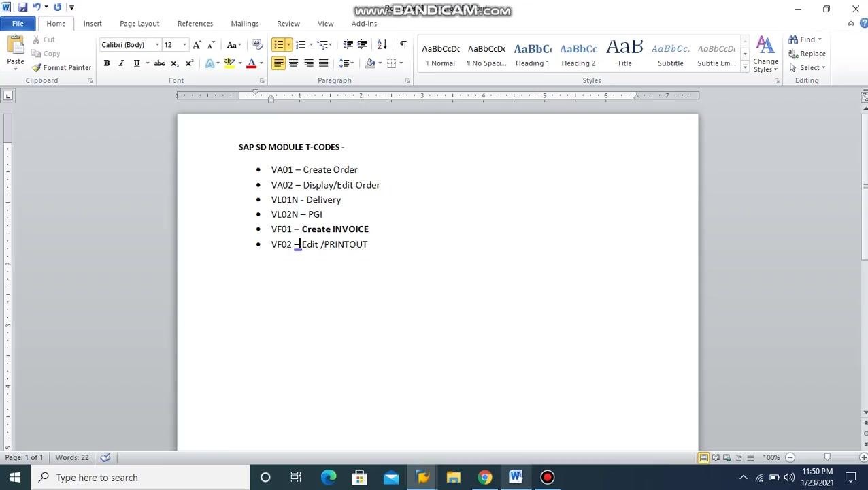
Task: Open the Text Effects icon
Action: (x=210, y=63)
